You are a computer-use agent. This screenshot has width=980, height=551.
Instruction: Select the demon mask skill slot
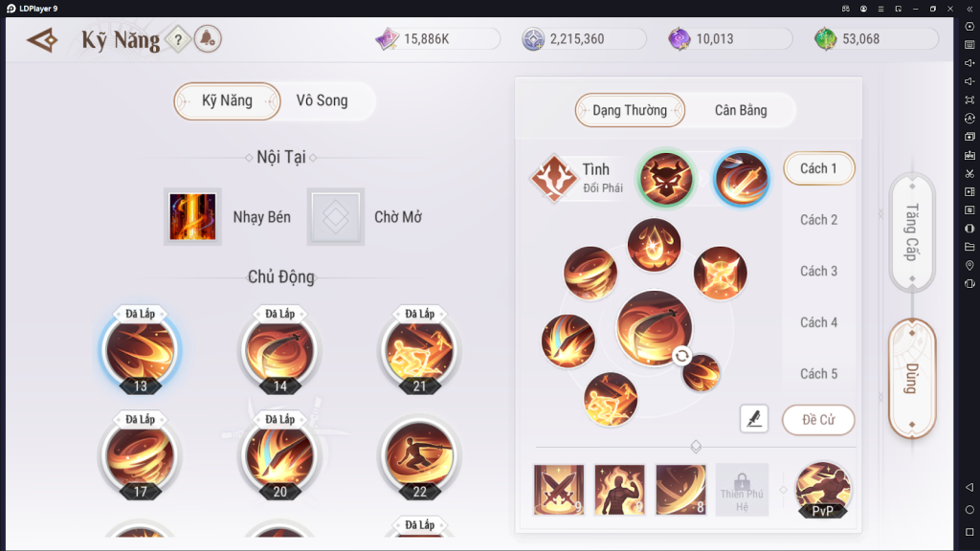(x=666, y=179)
